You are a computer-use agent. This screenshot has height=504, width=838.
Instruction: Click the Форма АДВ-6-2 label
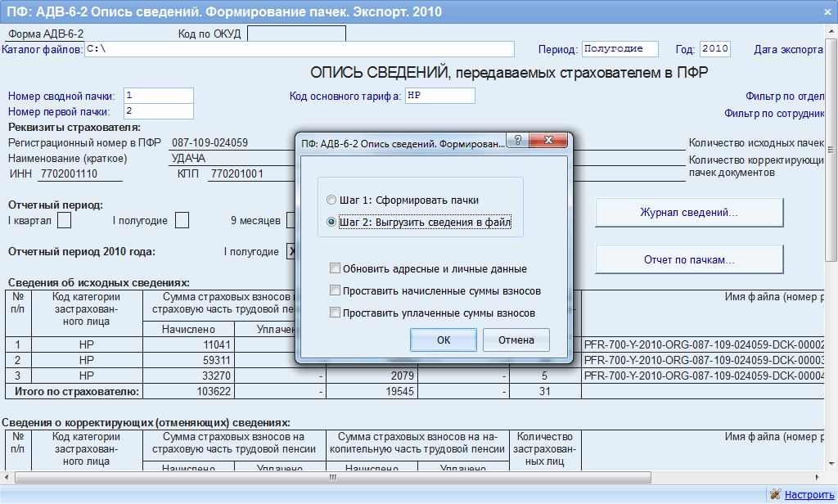[x=46, y=34]
